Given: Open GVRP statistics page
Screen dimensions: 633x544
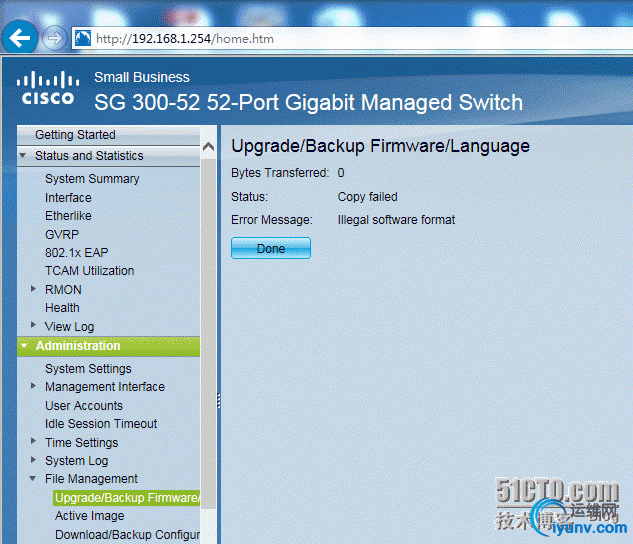Looking at the screenshot, I should 62,234.
